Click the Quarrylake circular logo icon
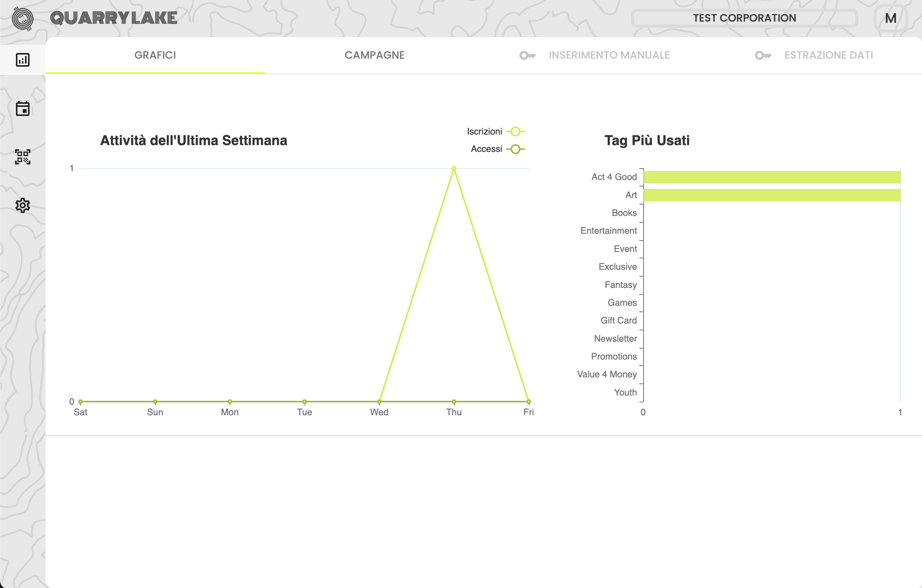The image size is (922, 588). coord(23,19)
